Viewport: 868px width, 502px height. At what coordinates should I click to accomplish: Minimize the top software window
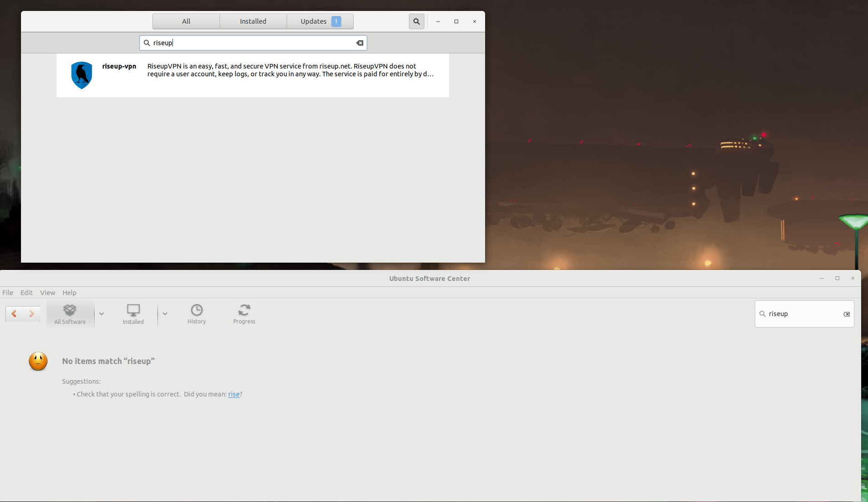point(438,21)
